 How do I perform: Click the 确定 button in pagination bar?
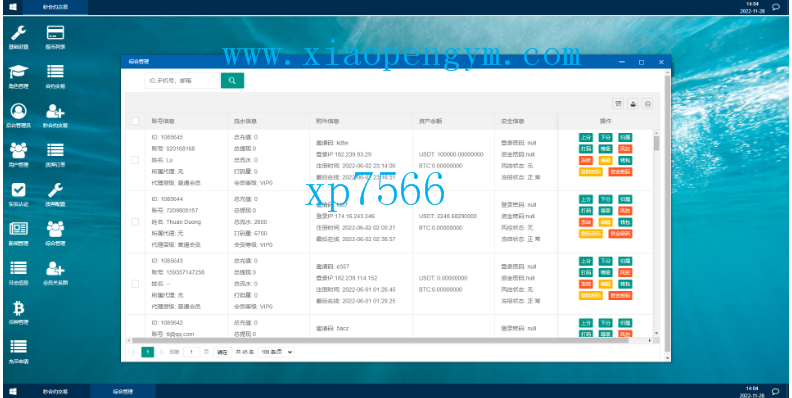point(222,352)
